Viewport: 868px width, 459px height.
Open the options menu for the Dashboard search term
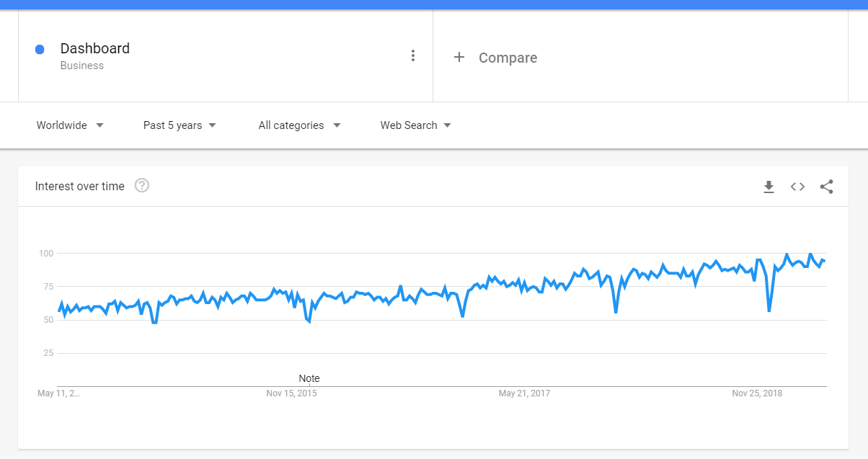(x=413, y=55)
